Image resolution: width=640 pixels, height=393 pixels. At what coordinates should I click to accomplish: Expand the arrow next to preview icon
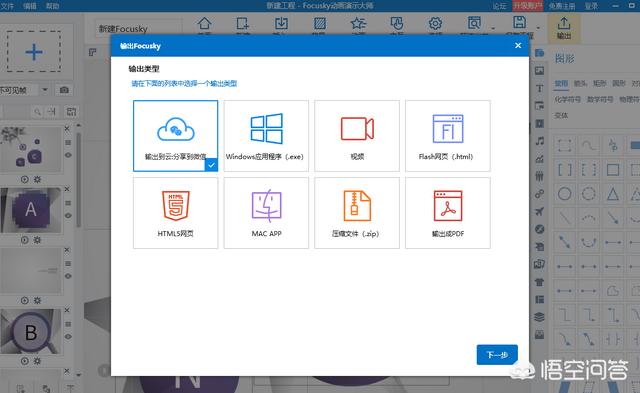click(x=493, y=28)
